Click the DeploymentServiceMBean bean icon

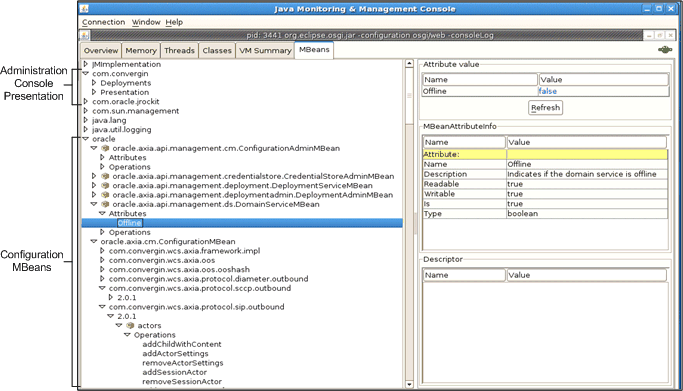tap(105, 185)
